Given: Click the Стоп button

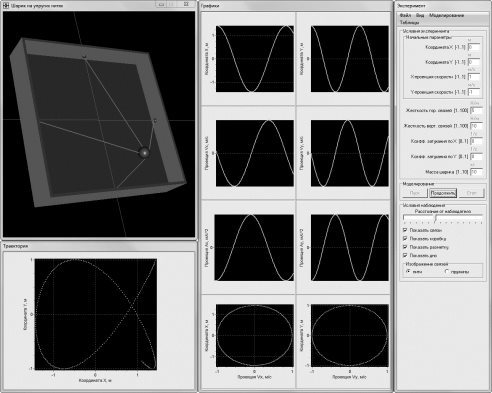Looking at the screenshot, I should point(471,193).
